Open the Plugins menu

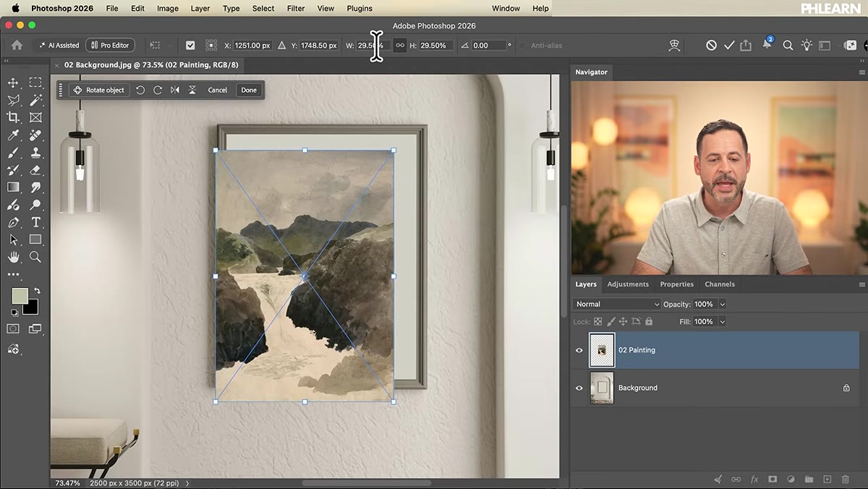[359, 9]
